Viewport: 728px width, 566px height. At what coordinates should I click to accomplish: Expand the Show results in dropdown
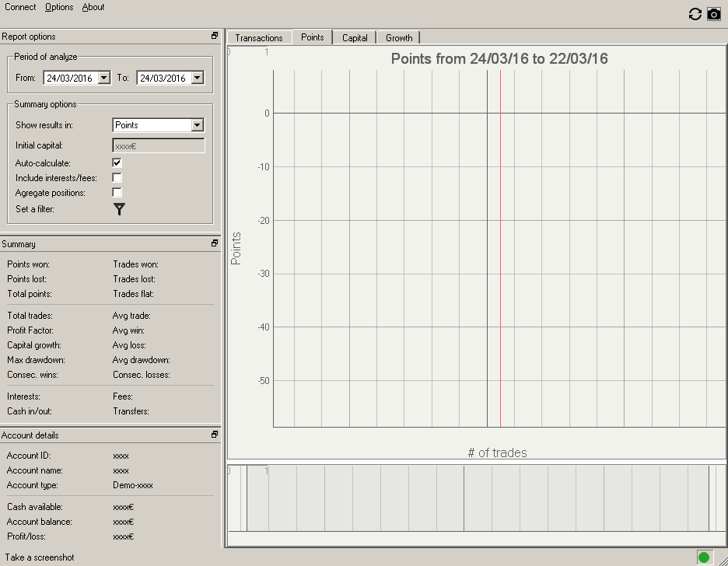197,125
